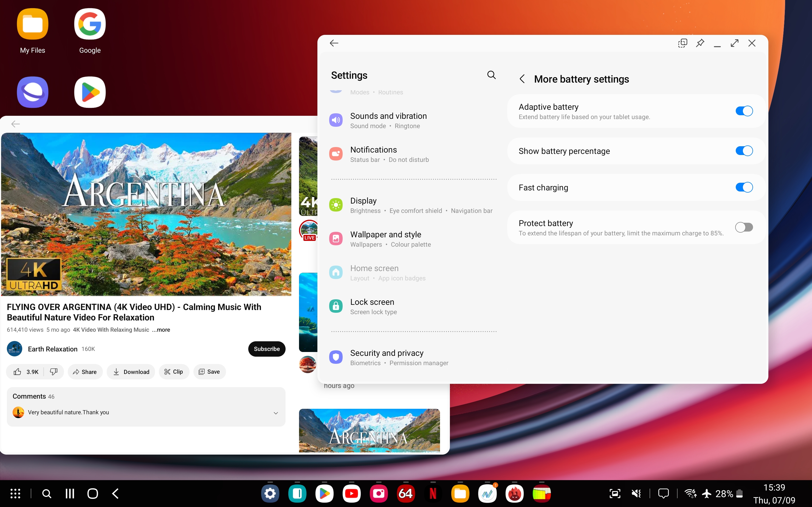Open the Wi-Fi status icon
This screenshot has width=812, height=507.
coord(690,494)
